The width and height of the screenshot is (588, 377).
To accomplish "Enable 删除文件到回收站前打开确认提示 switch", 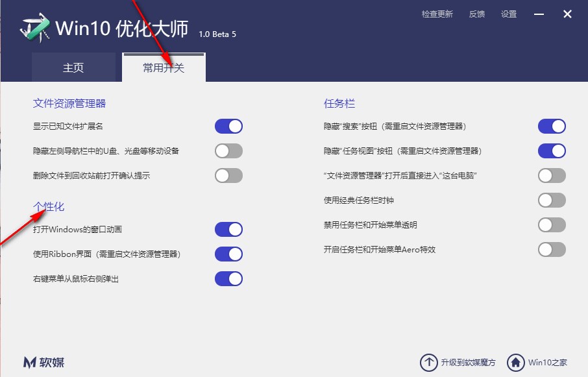I will [x=228, y=175].
